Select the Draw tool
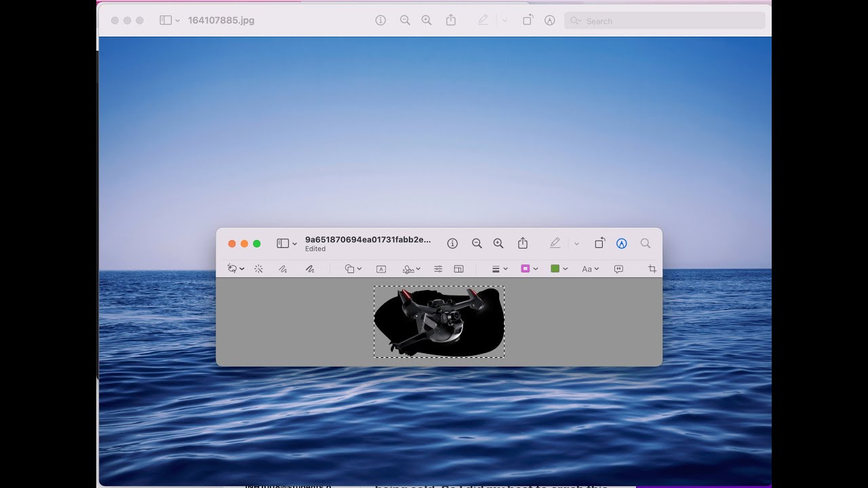868x488 pixels. tap(310, 269)
